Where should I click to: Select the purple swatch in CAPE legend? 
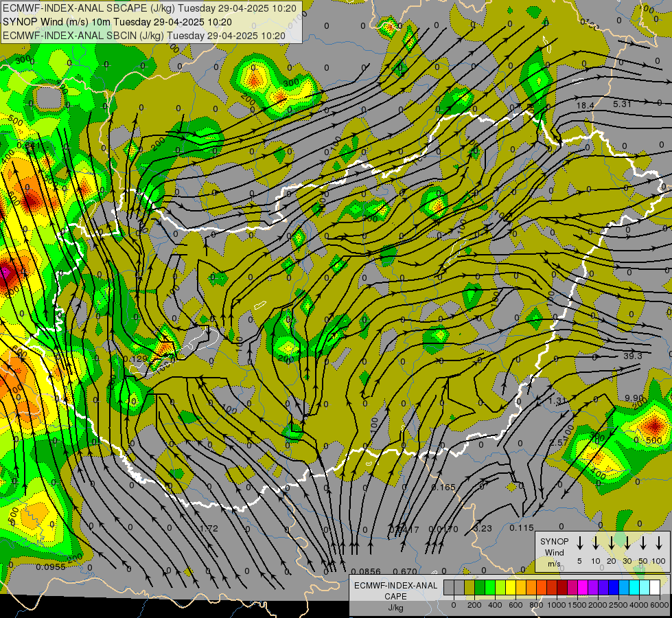tap(594, 588)
